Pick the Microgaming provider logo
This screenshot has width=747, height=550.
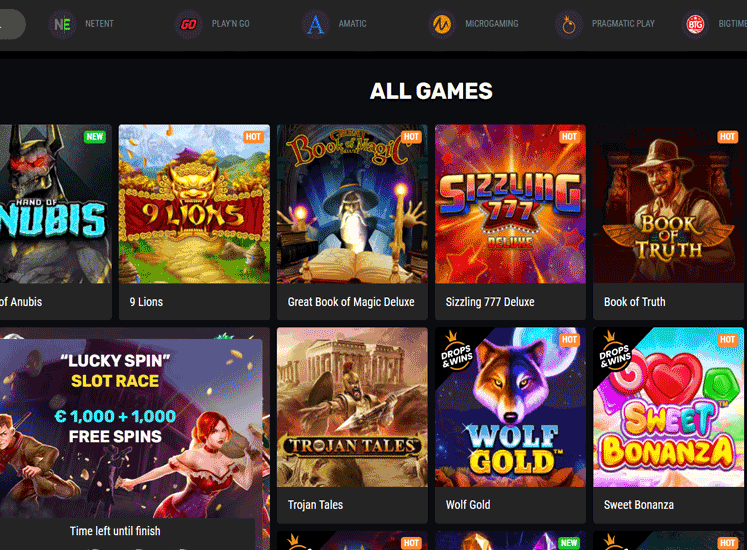point(442,24)
